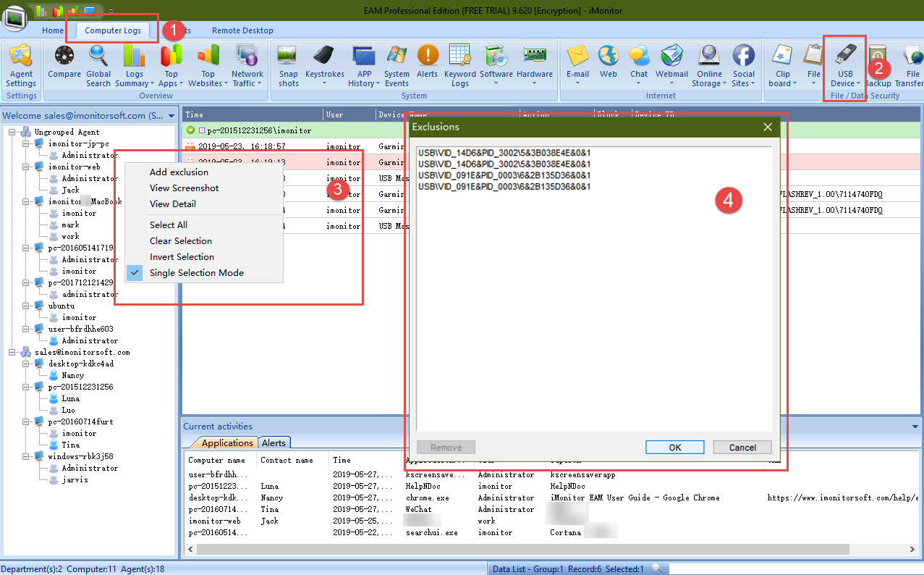
Task: Open Software inventory
Action: click(x=496, y=65)
